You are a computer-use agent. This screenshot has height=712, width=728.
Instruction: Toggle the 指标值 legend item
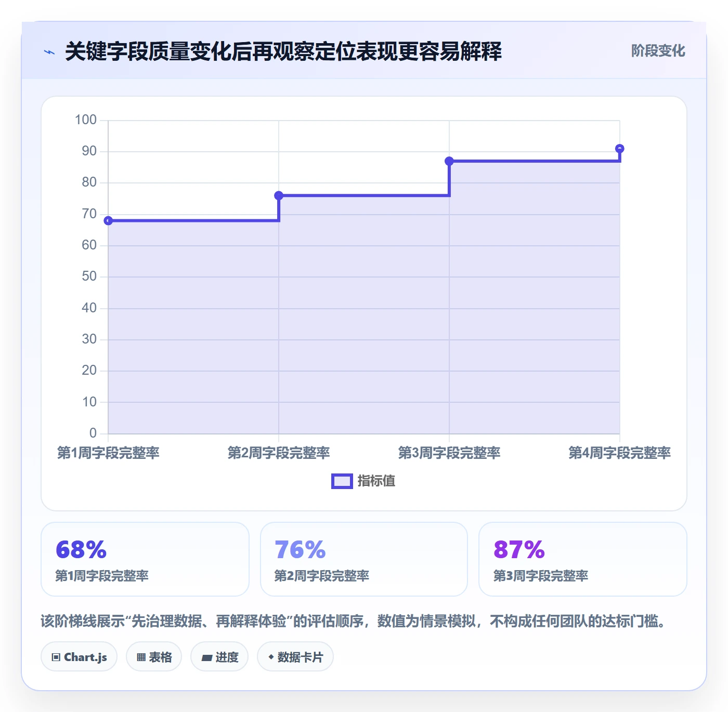coord(363,481)
